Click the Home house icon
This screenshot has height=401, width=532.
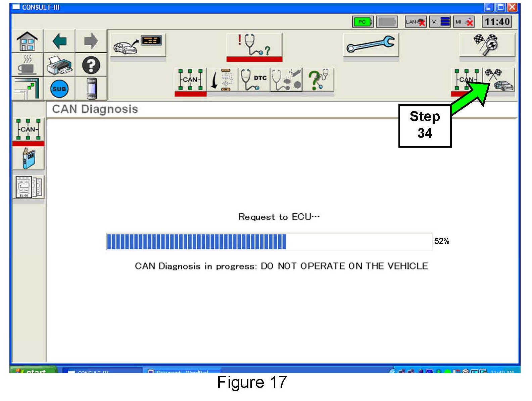(x=27, y=41)
